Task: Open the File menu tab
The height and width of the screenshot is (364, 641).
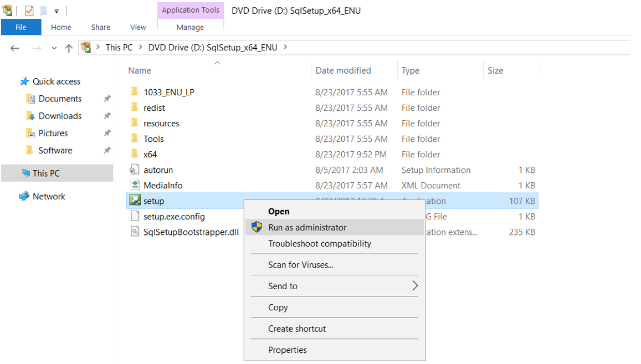Action: [x=21, y=27]
